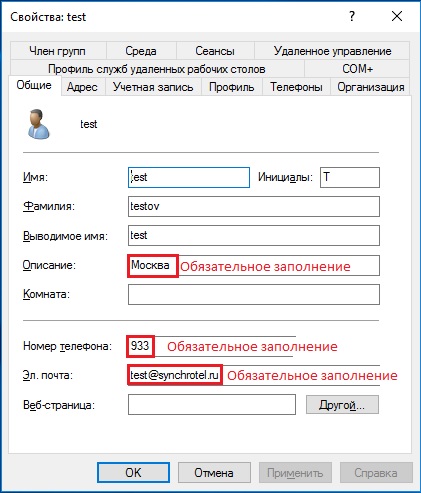Image resolution: width=421 pixels, height=493 pixels.
Task: Go to the Организация tab
Action: [371, 87]
